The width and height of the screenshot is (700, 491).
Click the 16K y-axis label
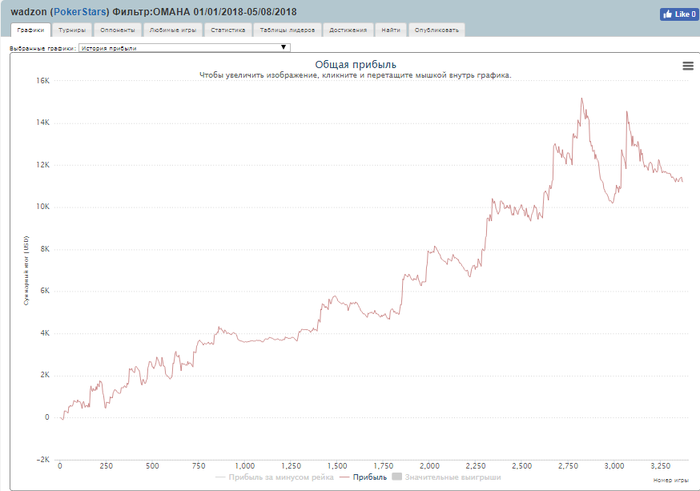click(x=43, y=81)
